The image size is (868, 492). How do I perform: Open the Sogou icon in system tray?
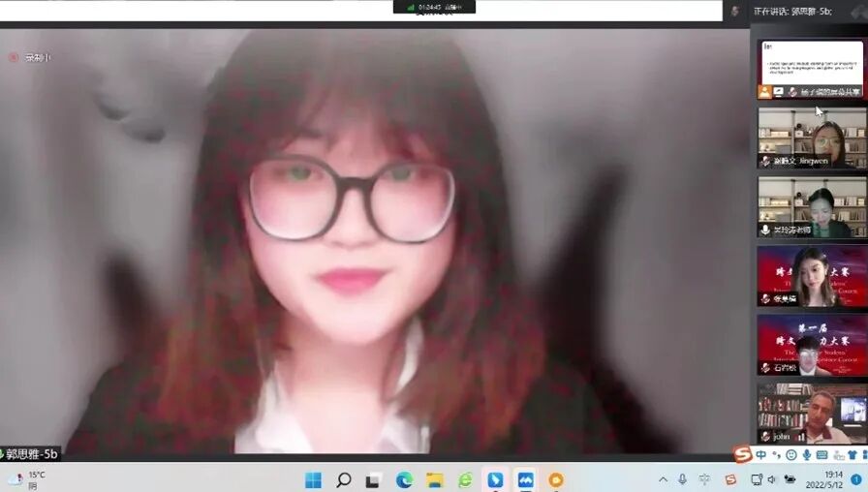[x=730, y=479]
